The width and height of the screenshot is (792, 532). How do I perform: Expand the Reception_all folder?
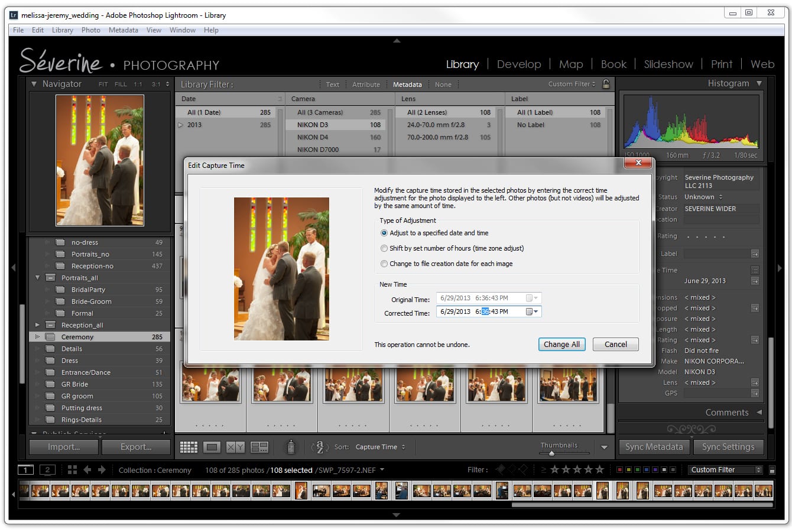tap(37, 325)
